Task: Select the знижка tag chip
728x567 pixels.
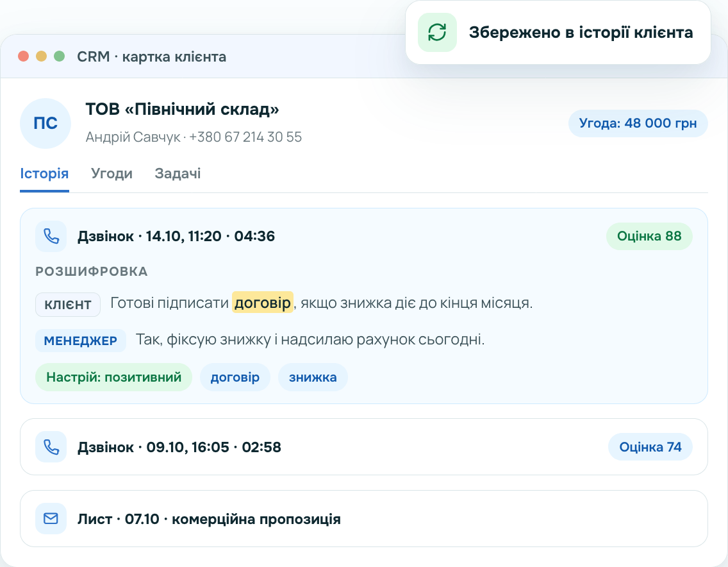Action: pos(313,377)
